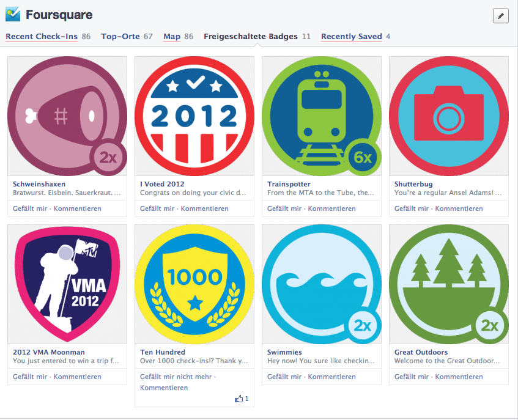Viewport: 518px width, 420px height.
Task: Open the Great Outdoors title link
Action: [421, 352]
